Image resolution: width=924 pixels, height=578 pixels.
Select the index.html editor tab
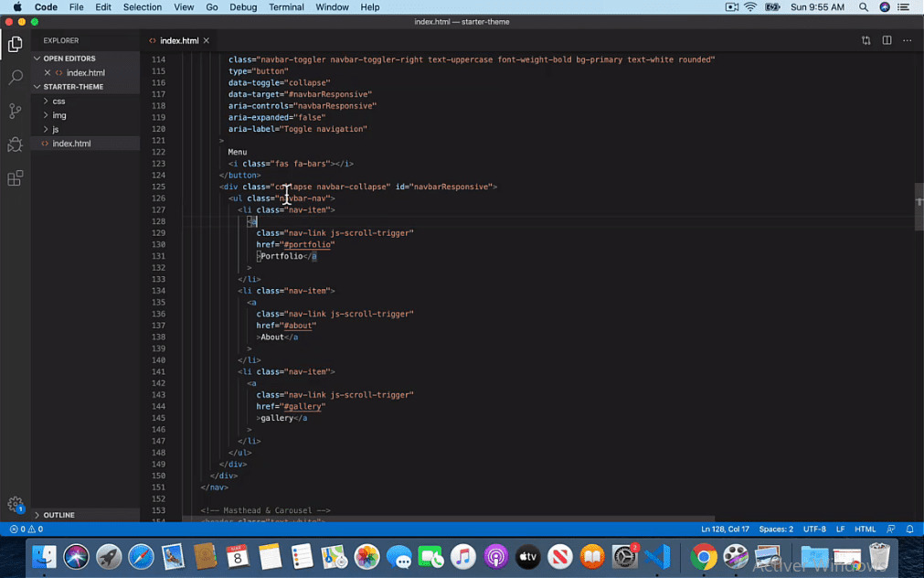[179, 40]
